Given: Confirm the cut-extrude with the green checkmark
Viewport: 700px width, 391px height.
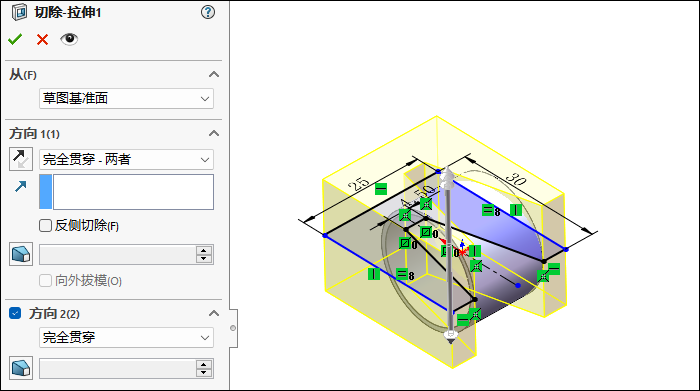Looking at the screenshot, I should [15, 40].
